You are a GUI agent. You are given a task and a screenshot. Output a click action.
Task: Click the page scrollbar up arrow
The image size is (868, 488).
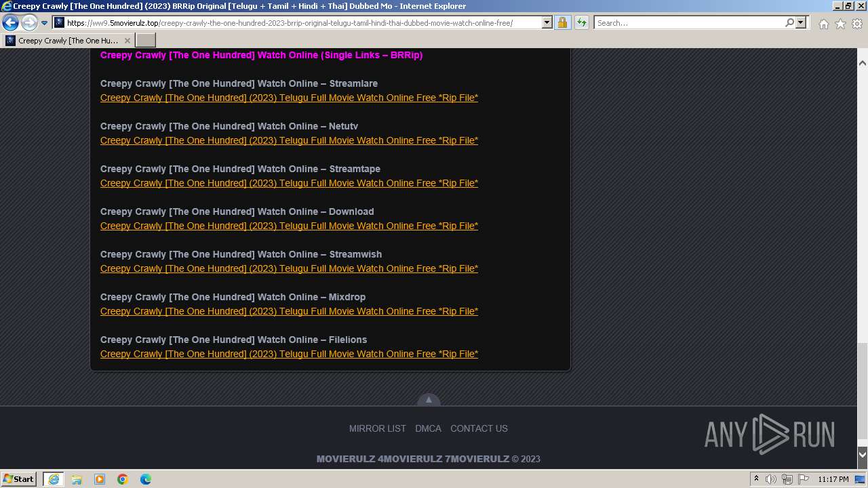click(x=863, y=62)
